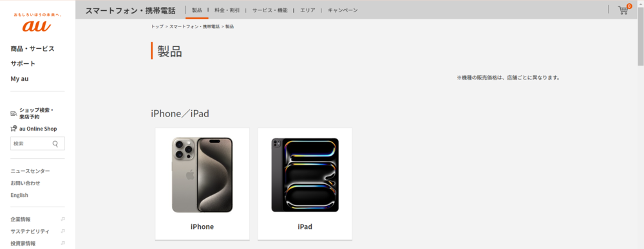The height and width of the screenshot is (249, 644).
Task: Open the サービス・機能 menu
Action: tap(270, 10)
